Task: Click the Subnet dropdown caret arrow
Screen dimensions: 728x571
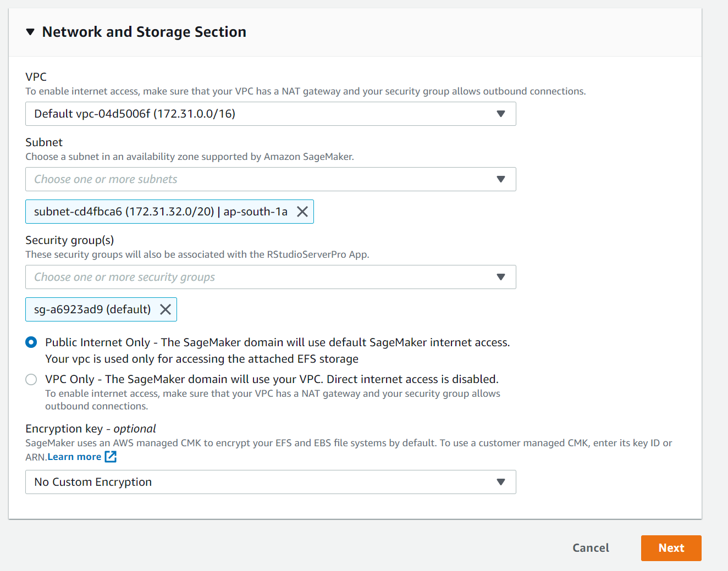Action: pyautogui.click(x=500, y=179)
